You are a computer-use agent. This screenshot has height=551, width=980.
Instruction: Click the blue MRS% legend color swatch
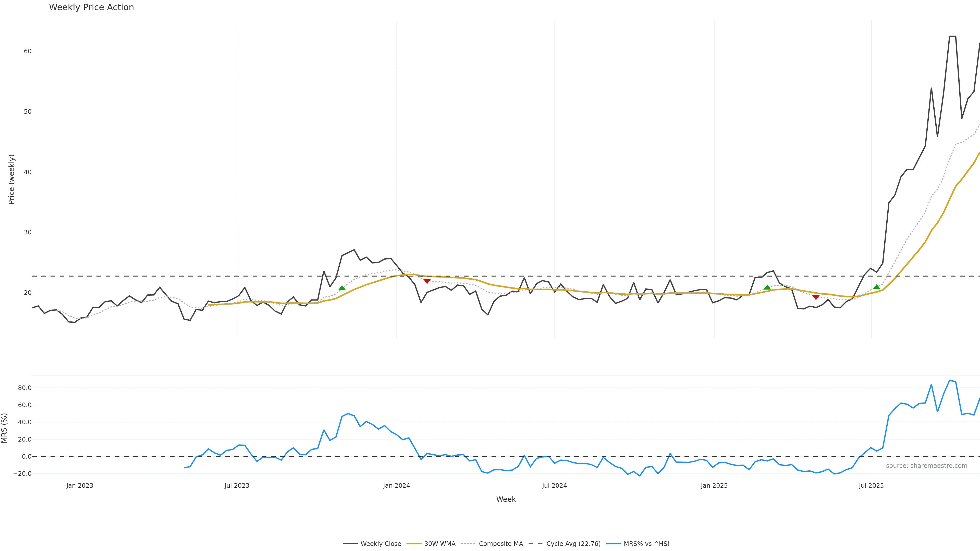613,544
